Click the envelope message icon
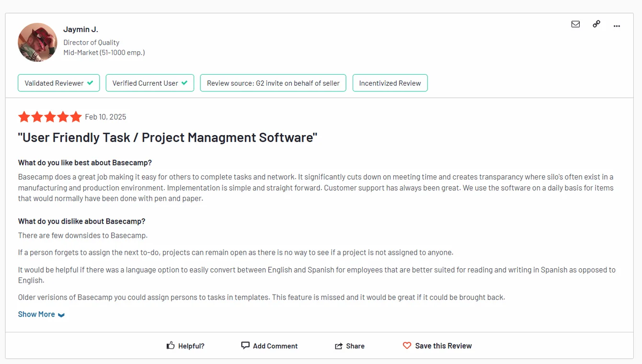 click(575, 24)
